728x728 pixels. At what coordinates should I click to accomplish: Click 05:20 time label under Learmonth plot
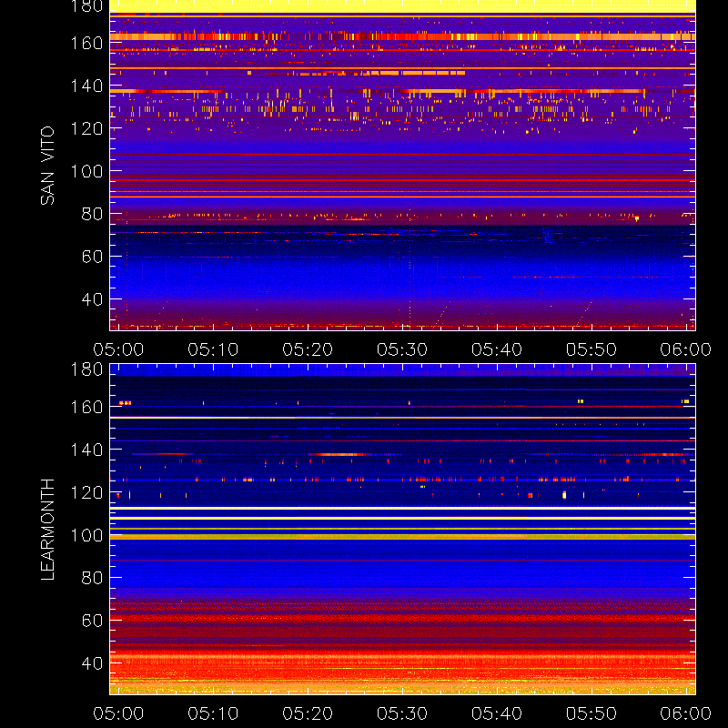pos(308,713)
